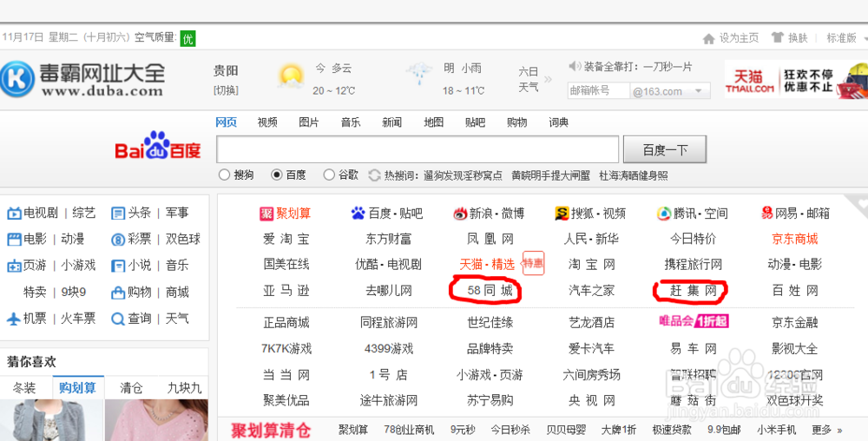Click the gray jacket product thumbnail

click(51, 420)
